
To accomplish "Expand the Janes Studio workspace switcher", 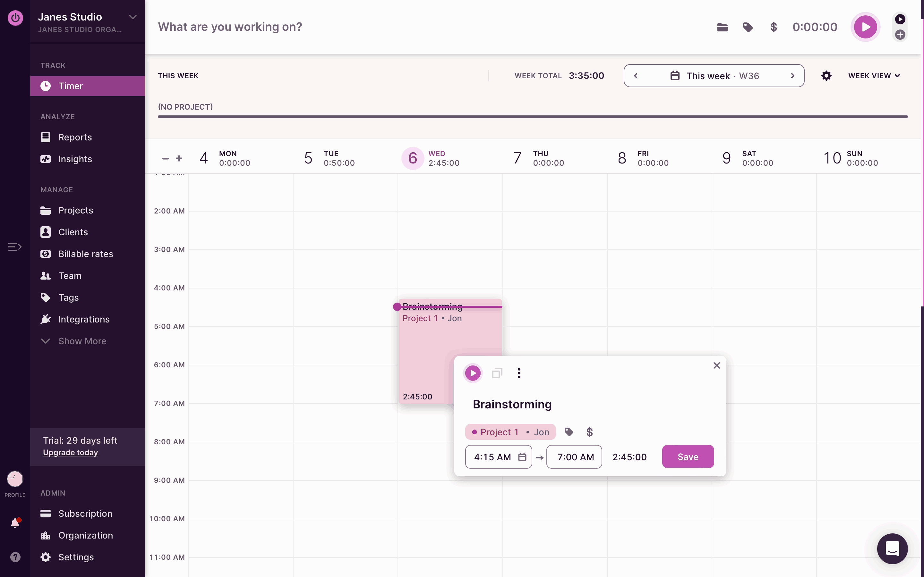I will click(133, 17).
